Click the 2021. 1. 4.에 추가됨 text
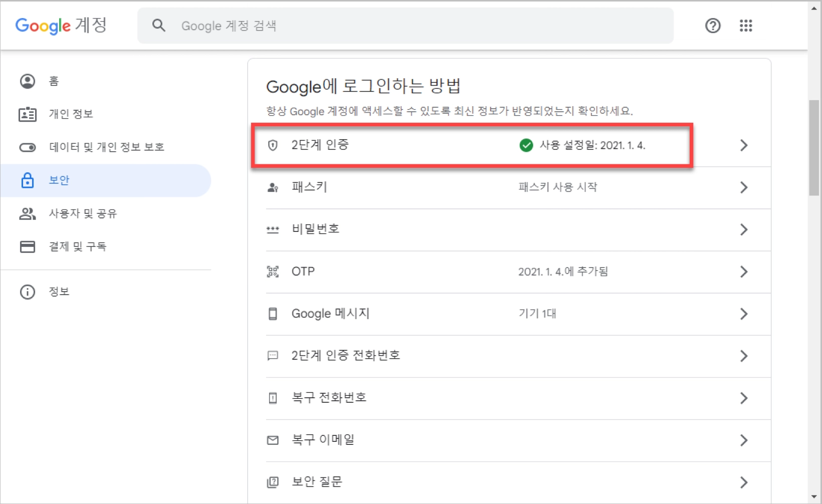Image resolution: width=822 pixels, height=504 pixels. tap(563, 272)
